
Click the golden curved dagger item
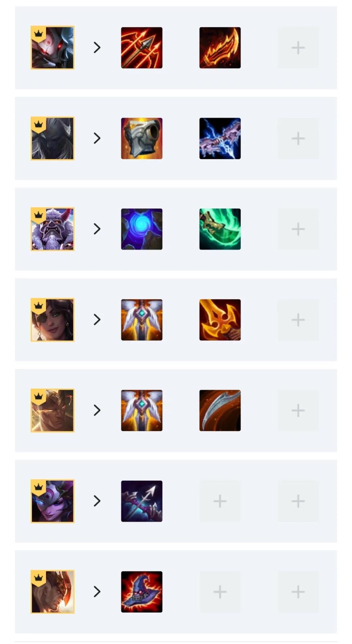(x=220, y=320)
